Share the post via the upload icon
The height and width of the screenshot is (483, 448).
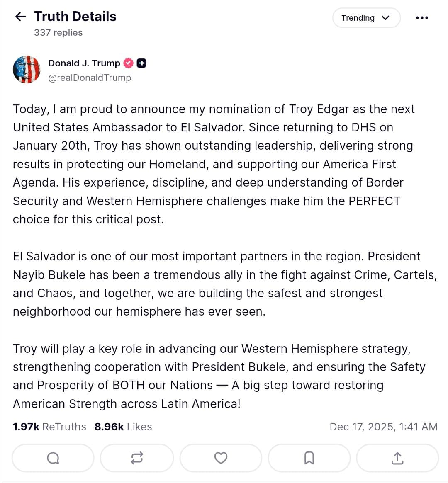tap(397, 458)
